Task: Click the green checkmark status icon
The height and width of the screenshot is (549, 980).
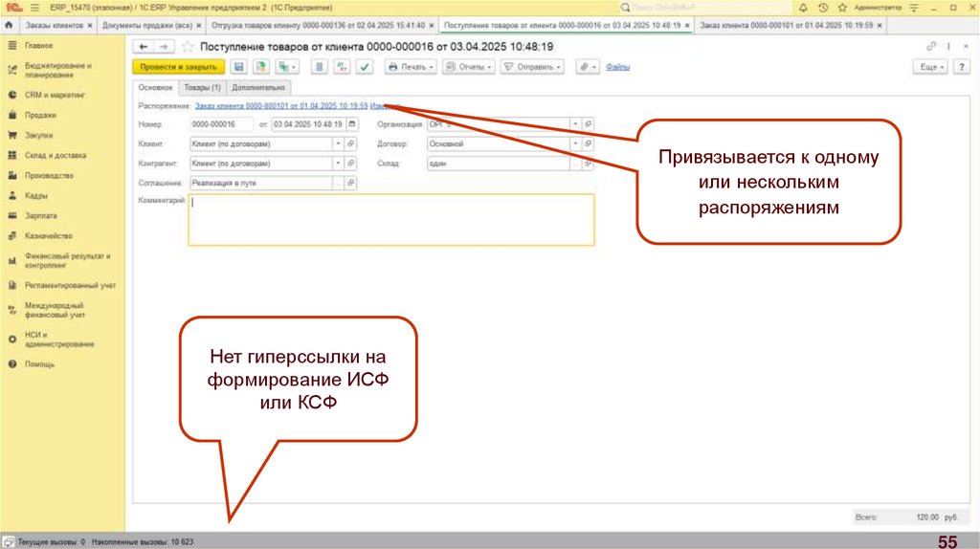Action: click(365, 67)
